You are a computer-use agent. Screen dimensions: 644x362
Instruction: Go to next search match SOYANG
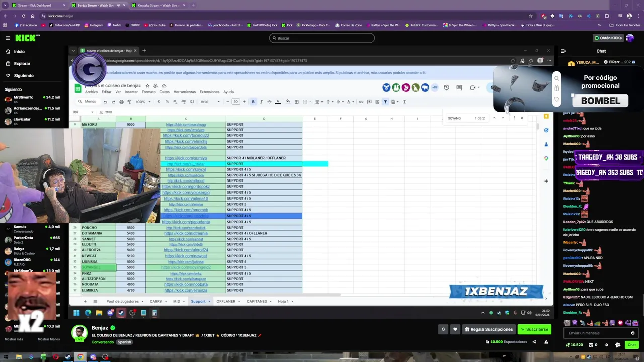[x=503, y=118]
